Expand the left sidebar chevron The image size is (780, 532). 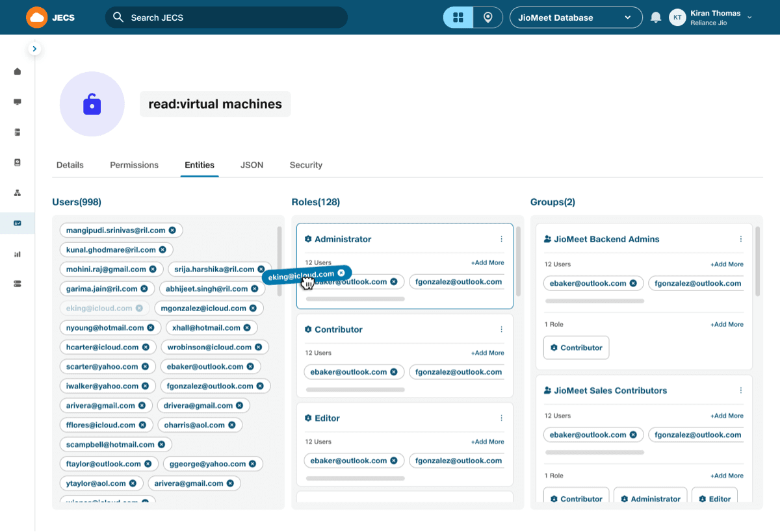(34, 49)
